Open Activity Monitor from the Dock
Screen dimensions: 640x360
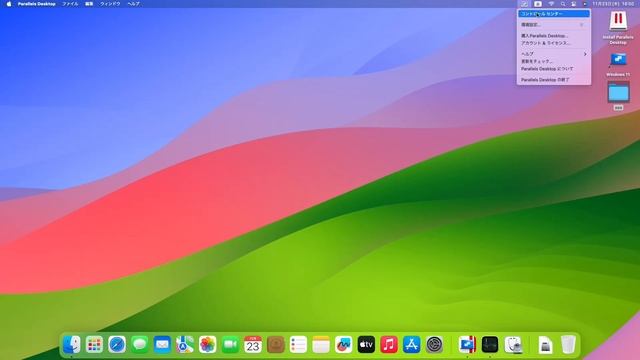click(x=490, y=344)
